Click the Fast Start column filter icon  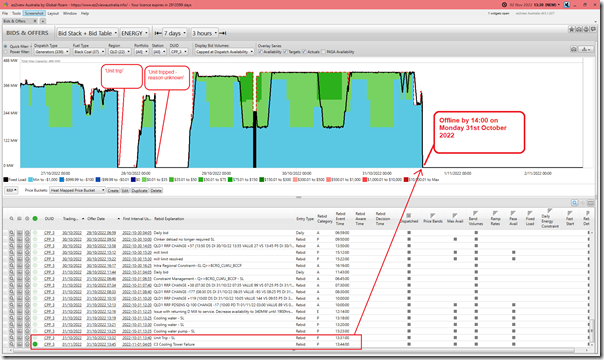tap(569, 213)
